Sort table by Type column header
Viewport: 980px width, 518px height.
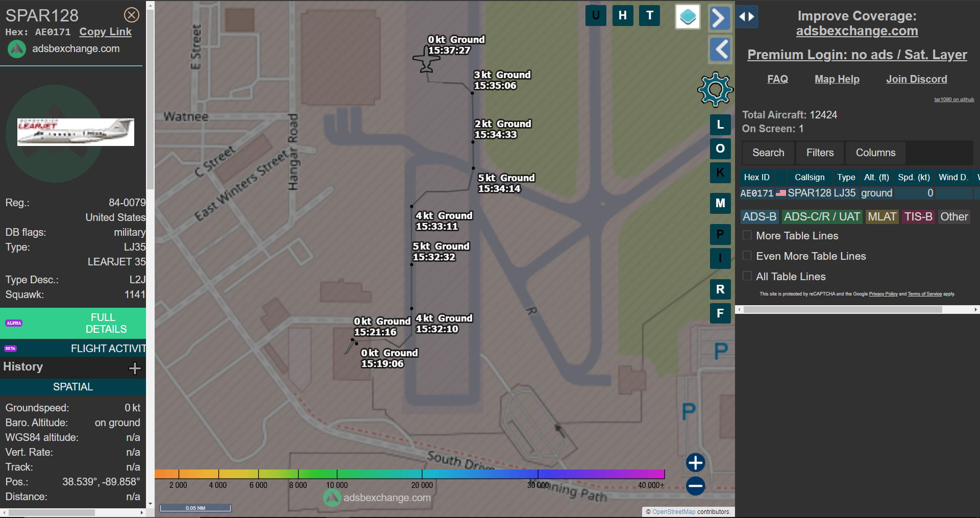(846, 177)
